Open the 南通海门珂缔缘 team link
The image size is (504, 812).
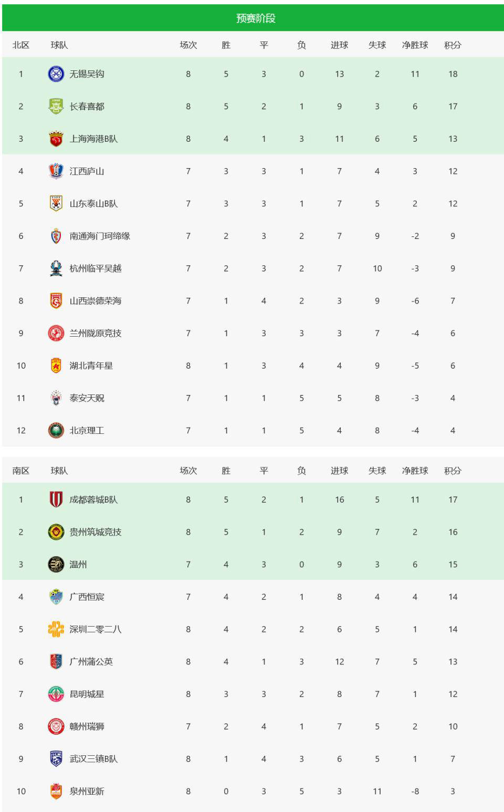[100, 236]
